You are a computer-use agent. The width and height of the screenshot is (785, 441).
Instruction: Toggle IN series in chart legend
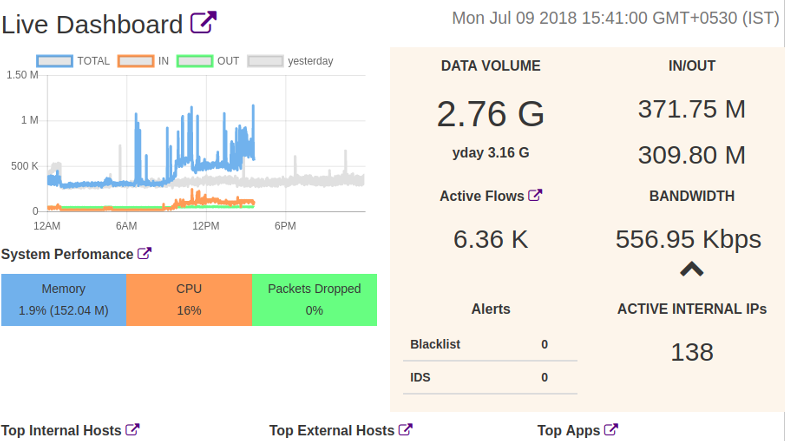tap(135, 61)
